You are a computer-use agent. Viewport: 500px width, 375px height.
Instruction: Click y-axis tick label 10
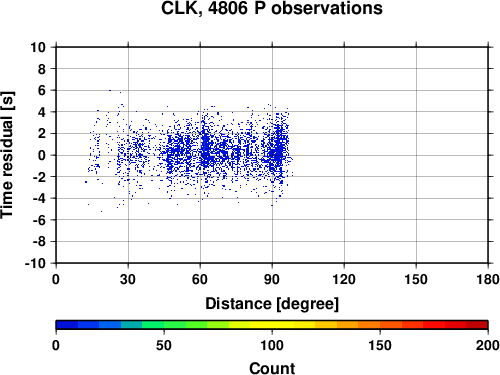click(38, 47)
